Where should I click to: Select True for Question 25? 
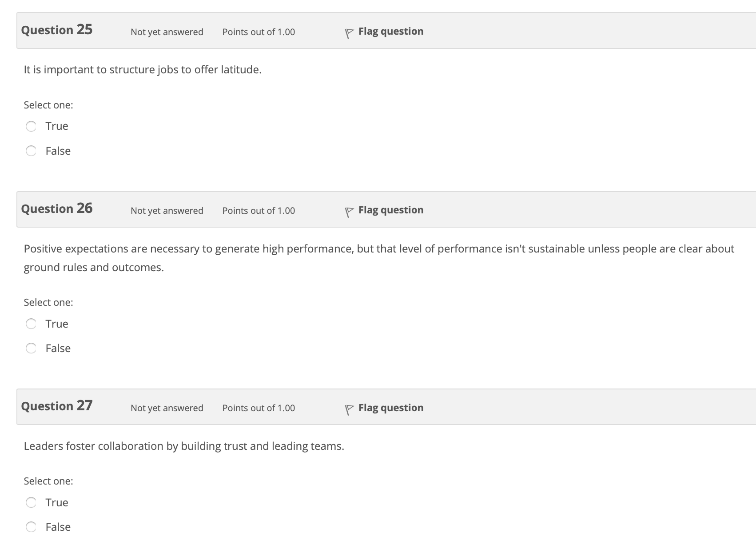tap(31, 126)
